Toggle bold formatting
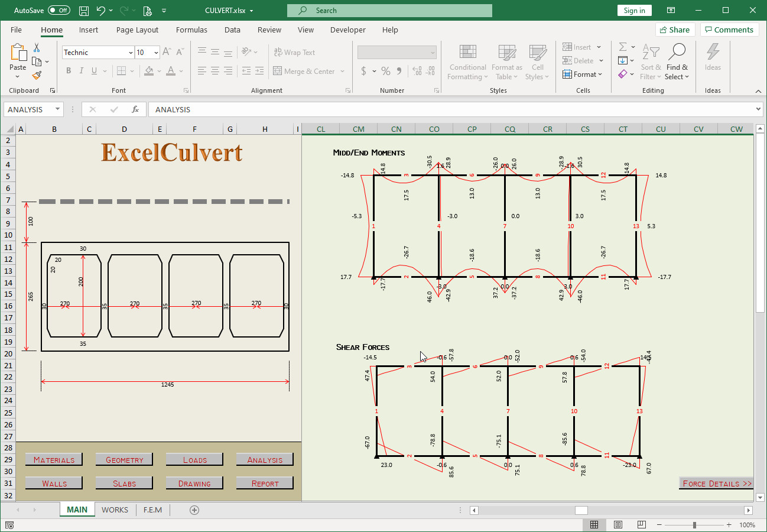 [67, 70]
